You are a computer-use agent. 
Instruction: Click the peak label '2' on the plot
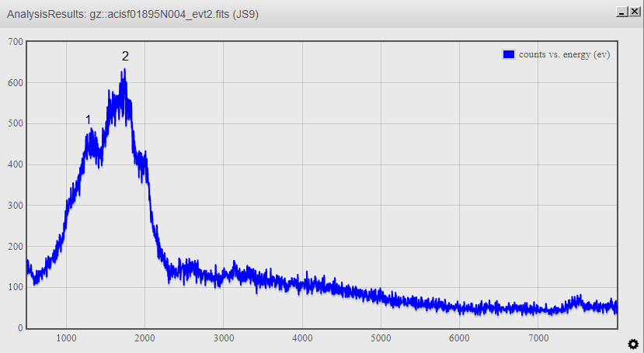coord(125,57)
